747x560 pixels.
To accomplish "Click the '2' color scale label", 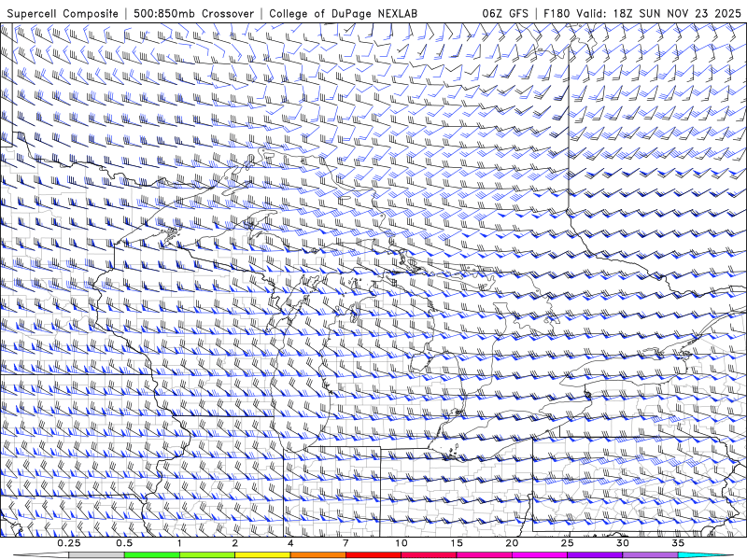I will click(x=235, y=543).
